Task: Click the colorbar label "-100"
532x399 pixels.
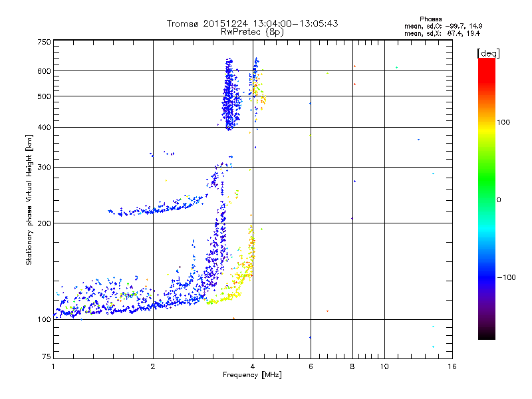Action: (506, 277)
